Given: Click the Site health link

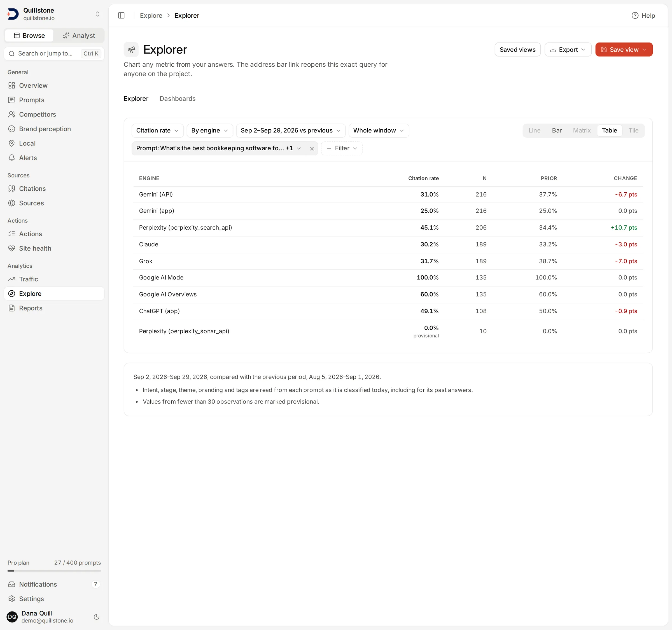Looking at the screenshot, I should pos(54,248).
